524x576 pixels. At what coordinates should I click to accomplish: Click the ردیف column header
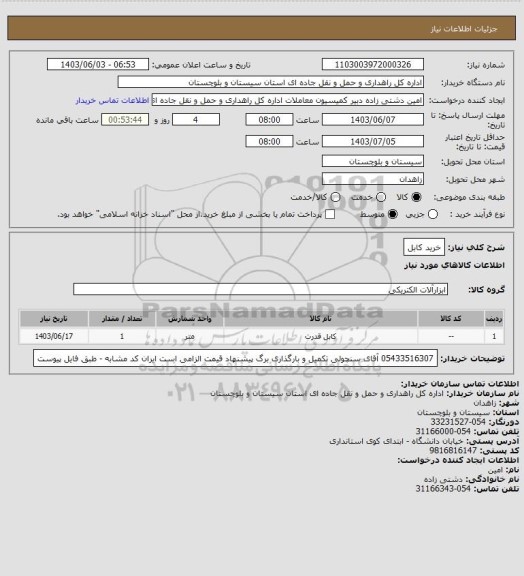(x=494, y=318)
